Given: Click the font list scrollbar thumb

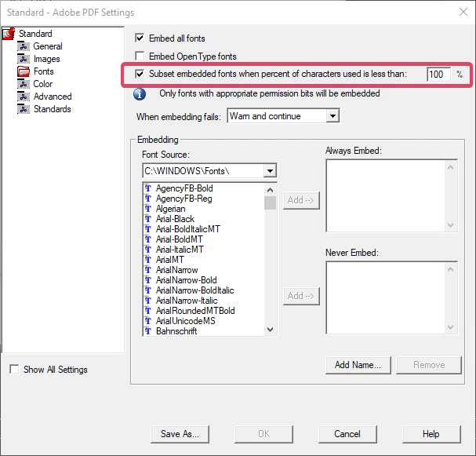Looking at the screenshot, I should pos(270,203).
